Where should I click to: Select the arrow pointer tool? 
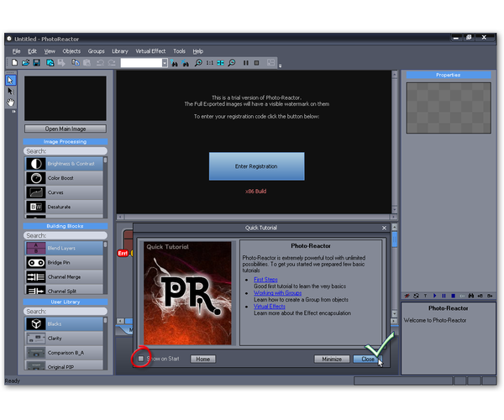tap(11, 80)
